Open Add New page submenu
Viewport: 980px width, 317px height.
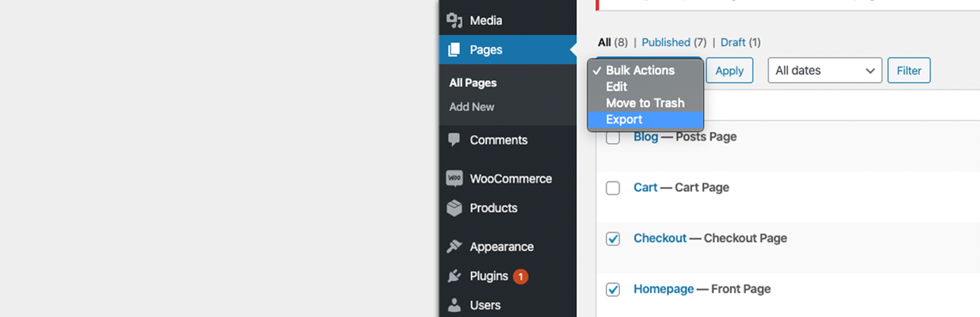[472, 107]
